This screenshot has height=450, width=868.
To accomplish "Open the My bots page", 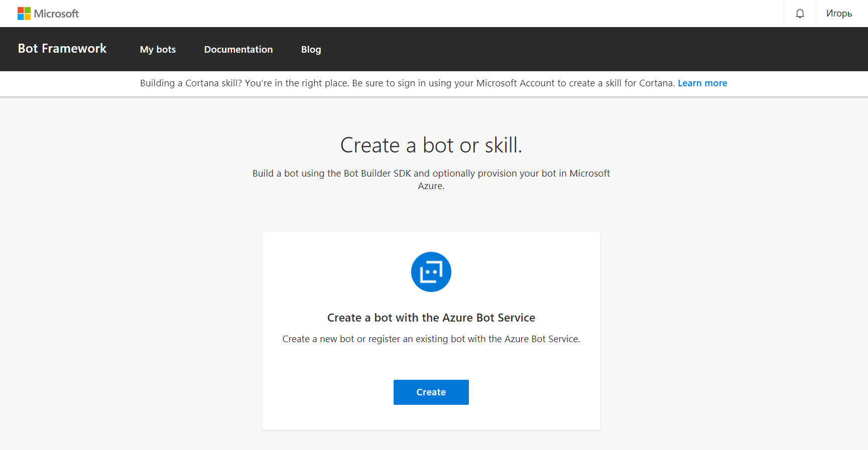I will coord(158,49).
